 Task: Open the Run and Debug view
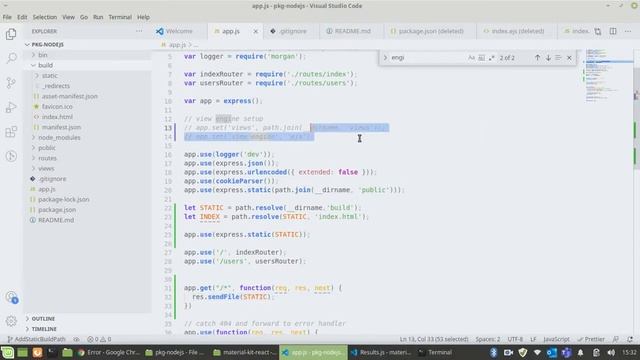pos(11,107)
